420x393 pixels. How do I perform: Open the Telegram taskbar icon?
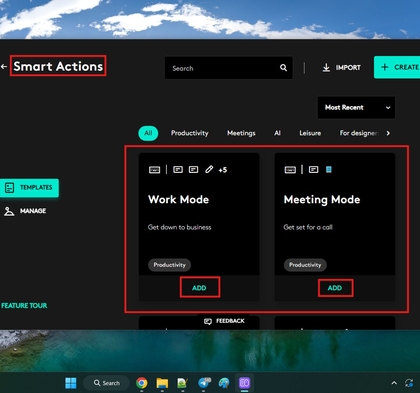pos(204,383)
